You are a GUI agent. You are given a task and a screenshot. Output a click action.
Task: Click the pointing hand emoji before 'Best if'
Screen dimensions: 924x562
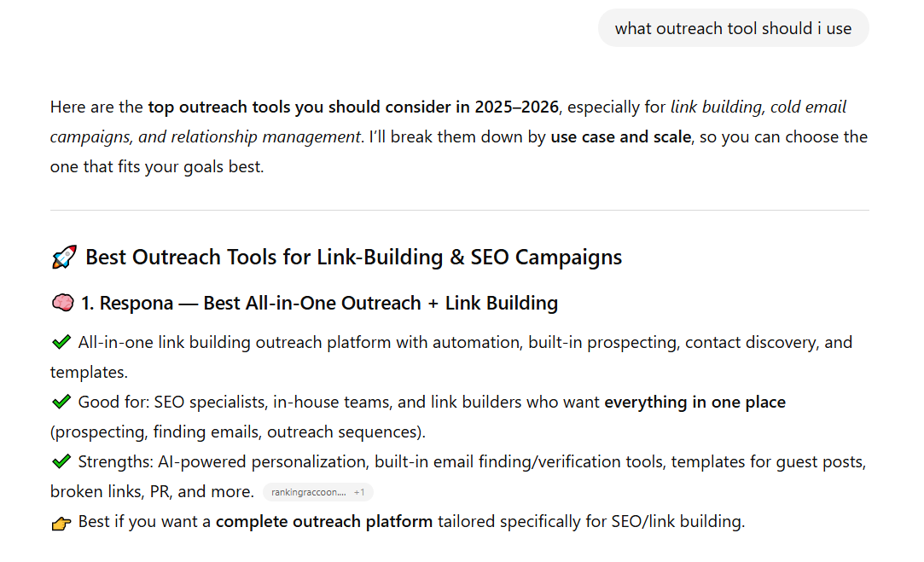[x=61, y=522]
